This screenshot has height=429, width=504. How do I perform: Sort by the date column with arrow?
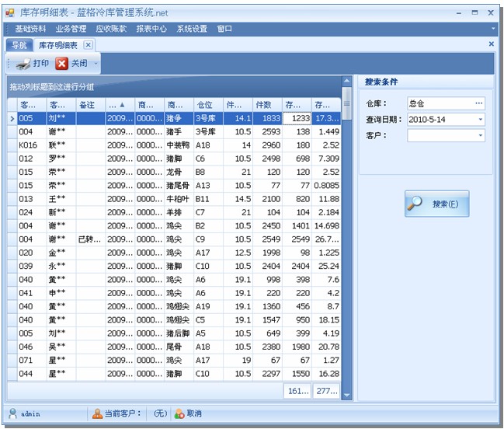pyautogui.click(x=120, y=105)
